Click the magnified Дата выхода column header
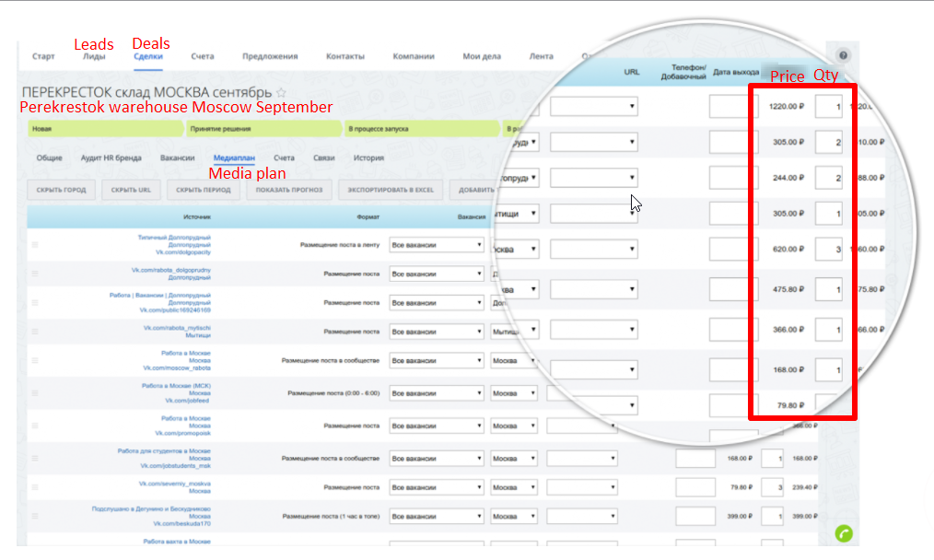 coord(736,72)
